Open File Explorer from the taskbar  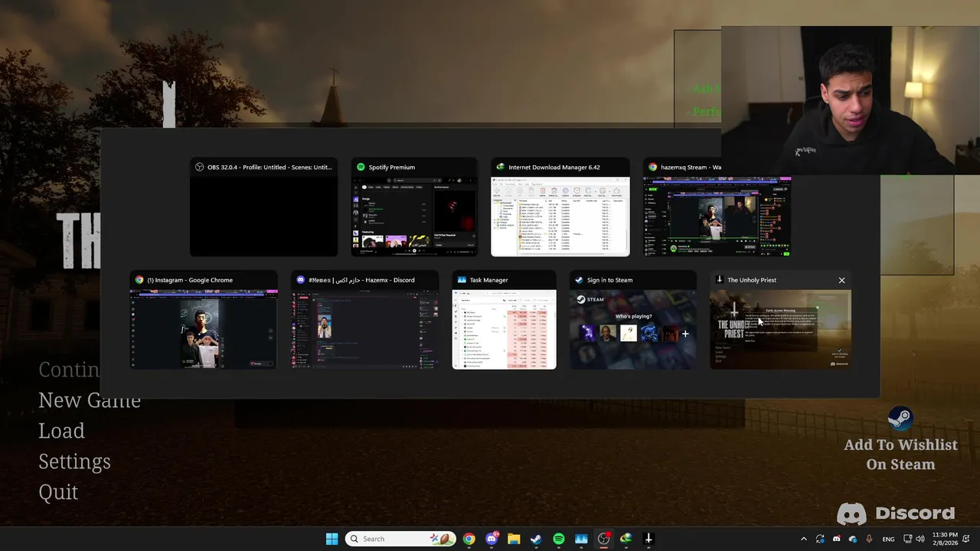pyautogui.click(x=514, y=539)
